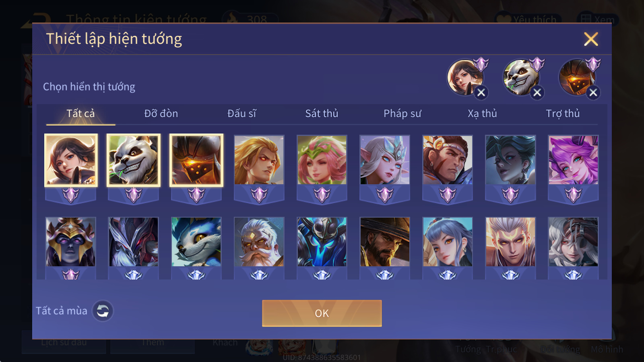The height and width of the screenshot is (362, 644).
Task: Deselect the highlighted panda hero portrait
Action: pyautogui.click(x=134, y=160)
